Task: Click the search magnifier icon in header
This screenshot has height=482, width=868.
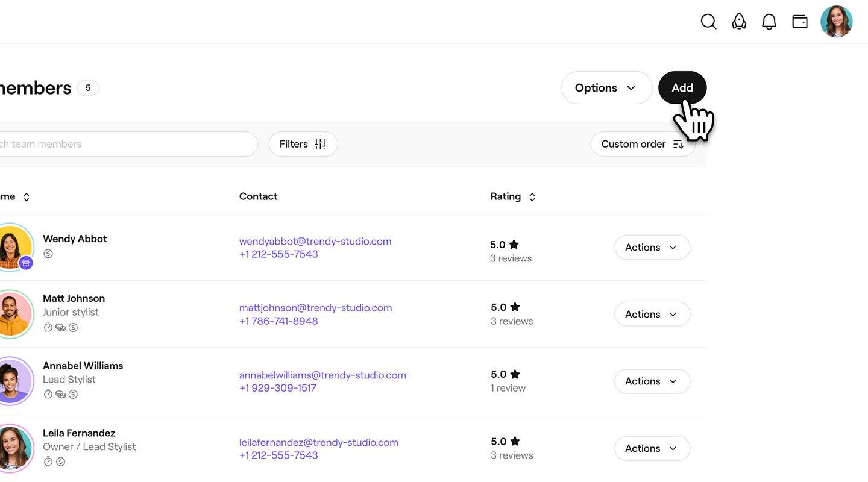Action: (x=708, y=22)
